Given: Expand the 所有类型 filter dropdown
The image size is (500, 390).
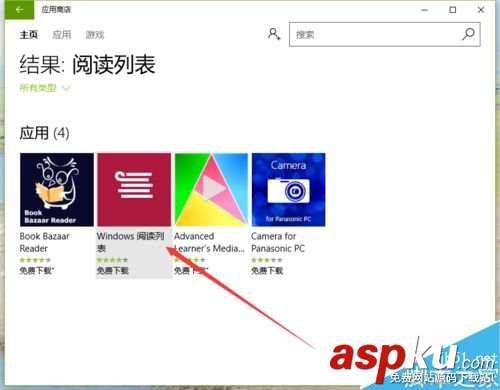Looking at the screenshot, I should pos(45,88).
